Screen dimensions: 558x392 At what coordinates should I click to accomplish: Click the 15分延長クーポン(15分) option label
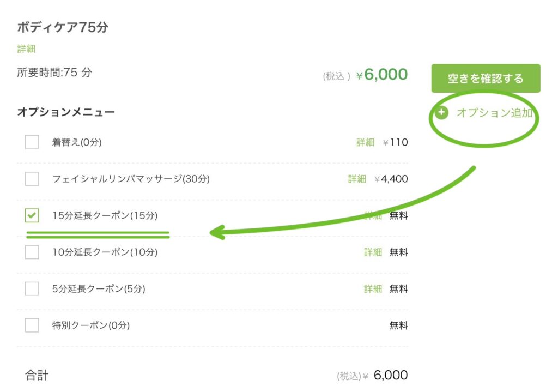pos(105,215)
